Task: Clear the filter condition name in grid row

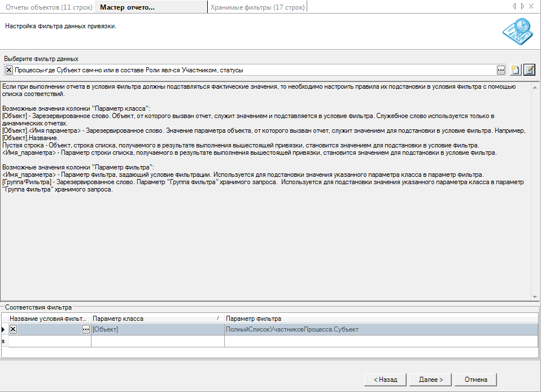Action: point(14,329)
